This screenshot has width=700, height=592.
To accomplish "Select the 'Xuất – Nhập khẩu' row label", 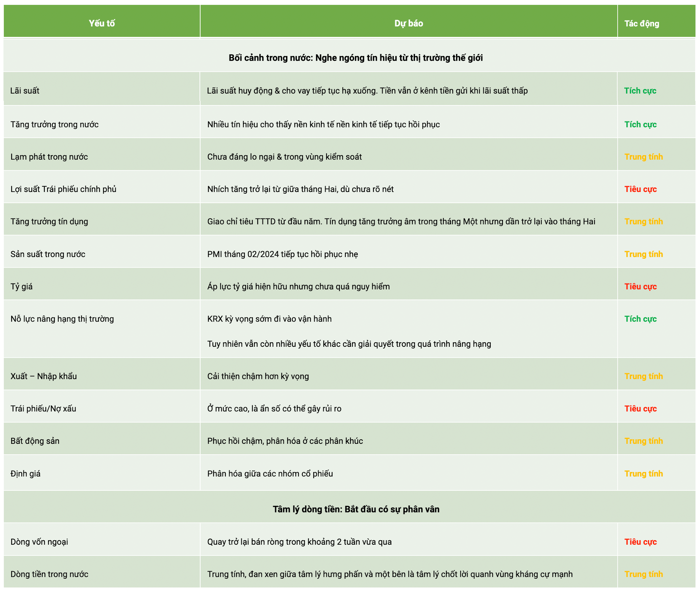I will click(x=44, y=376).
